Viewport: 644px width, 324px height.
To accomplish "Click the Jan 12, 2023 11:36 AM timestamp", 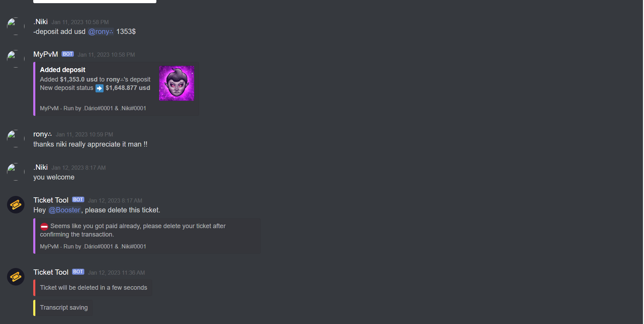I will 116,273.
